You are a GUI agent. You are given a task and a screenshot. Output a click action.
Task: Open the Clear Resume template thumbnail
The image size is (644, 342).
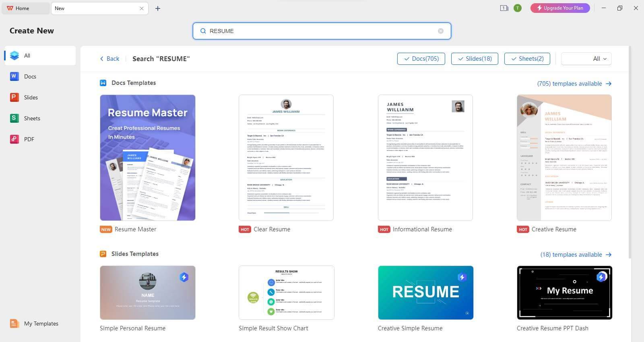pos(286,158)
